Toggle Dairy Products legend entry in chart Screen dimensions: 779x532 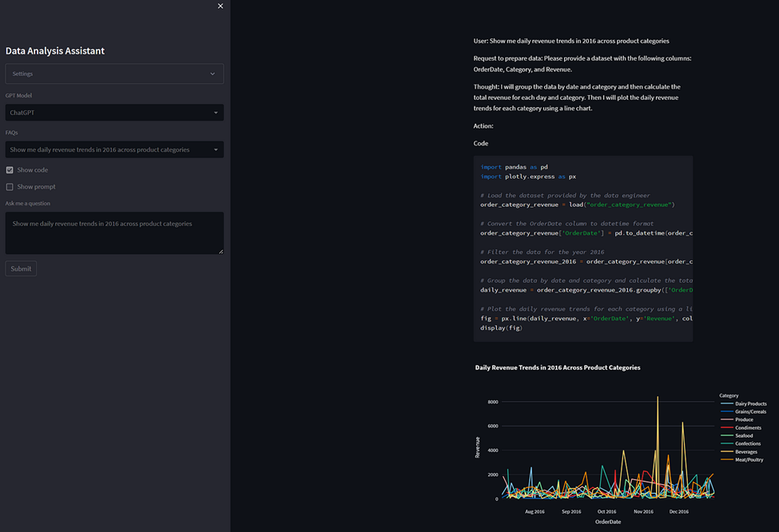coord(743,404)
